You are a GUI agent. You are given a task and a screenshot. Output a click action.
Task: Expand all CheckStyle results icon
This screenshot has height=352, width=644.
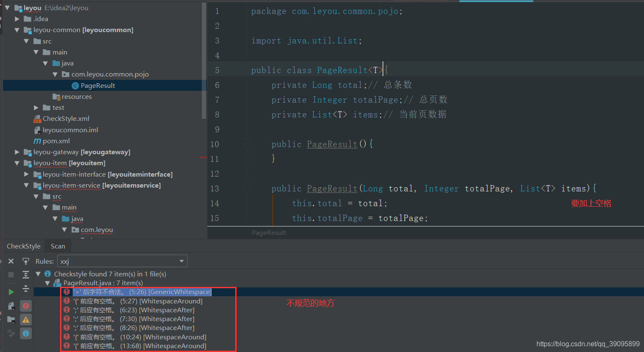[x=26, y=275]
